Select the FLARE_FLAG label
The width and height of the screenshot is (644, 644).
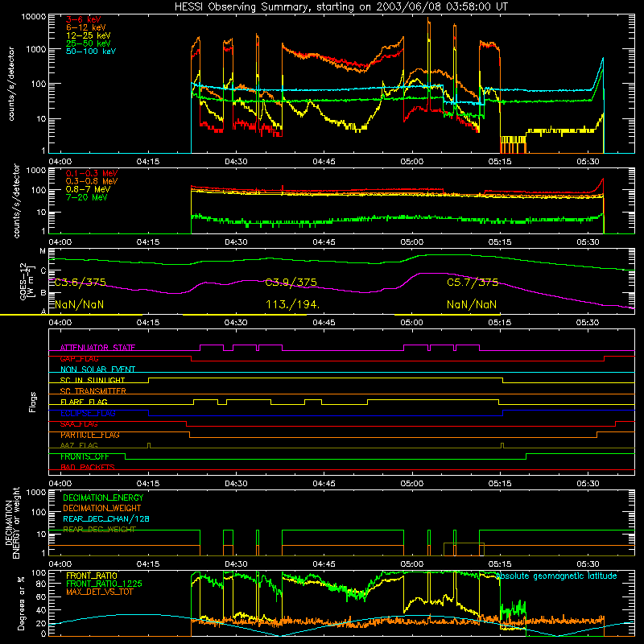click(x=84, y=402)
